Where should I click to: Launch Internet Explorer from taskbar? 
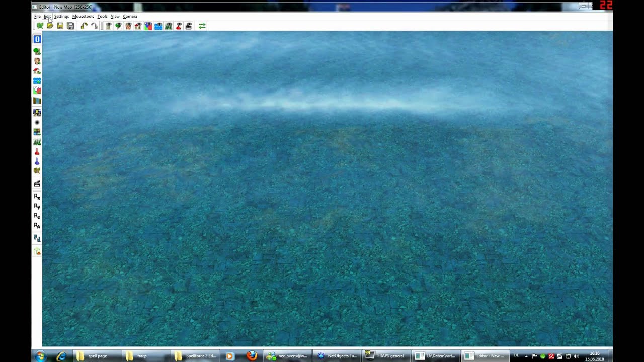coord(61,356)
